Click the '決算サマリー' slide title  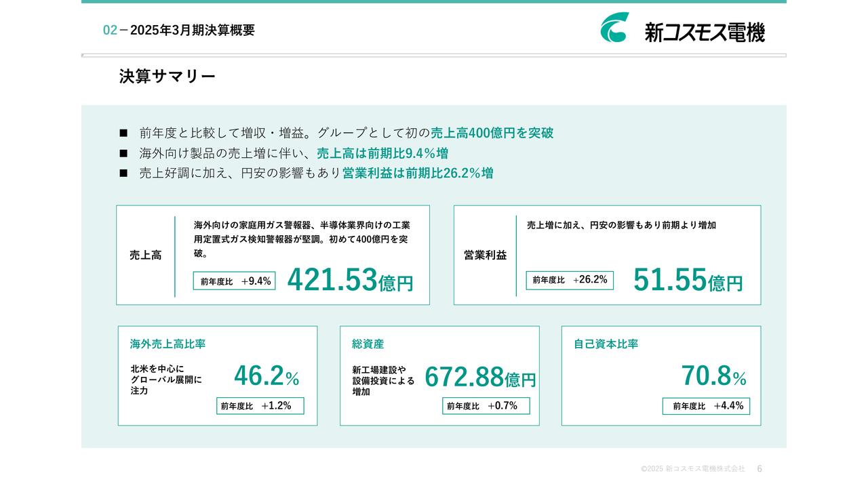pos(167,77)
